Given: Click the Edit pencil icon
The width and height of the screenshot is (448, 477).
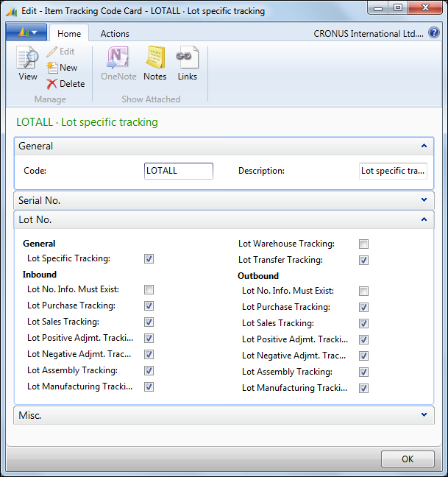Looking at the screenshot, I should [x=52, y=52].
